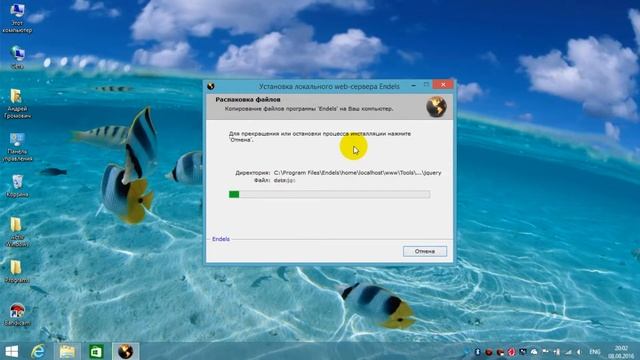Click the clock and date in the taskbar

coord(621,352)
